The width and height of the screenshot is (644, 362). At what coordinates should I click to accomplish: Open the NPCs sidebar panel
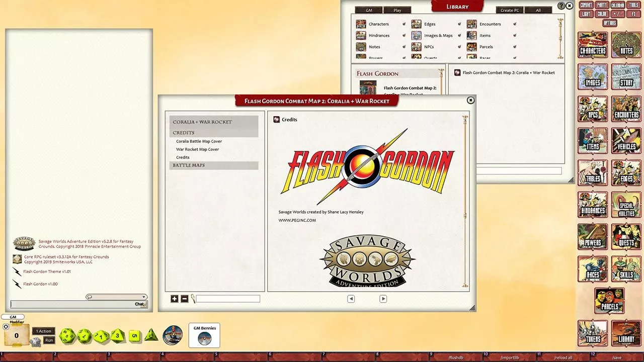[x=593, y=110]
